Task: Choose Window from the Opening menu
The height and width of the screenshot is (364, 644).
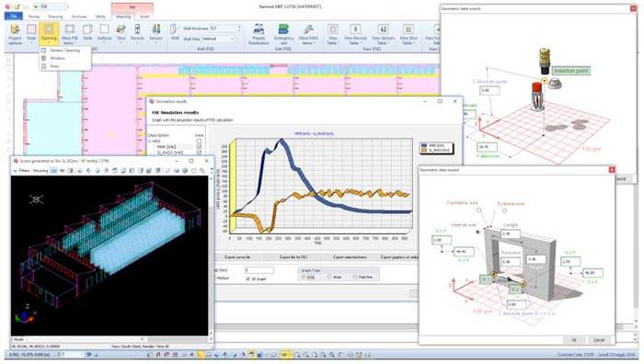Action: point(65,58)
